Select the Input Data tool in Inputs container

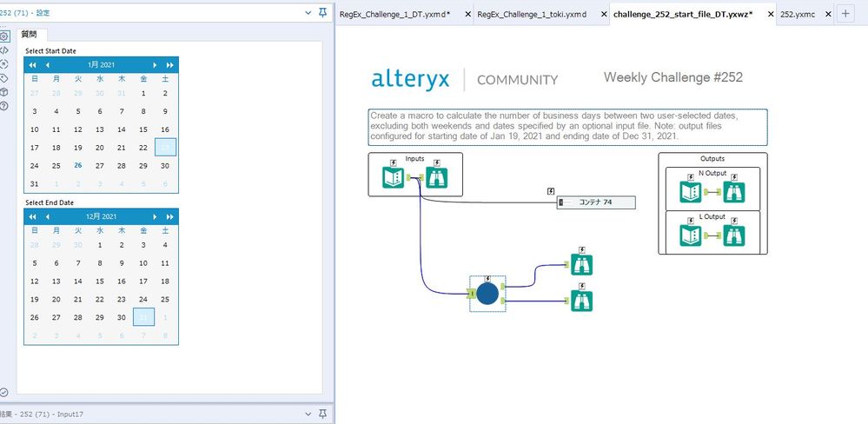coord(393,177)
